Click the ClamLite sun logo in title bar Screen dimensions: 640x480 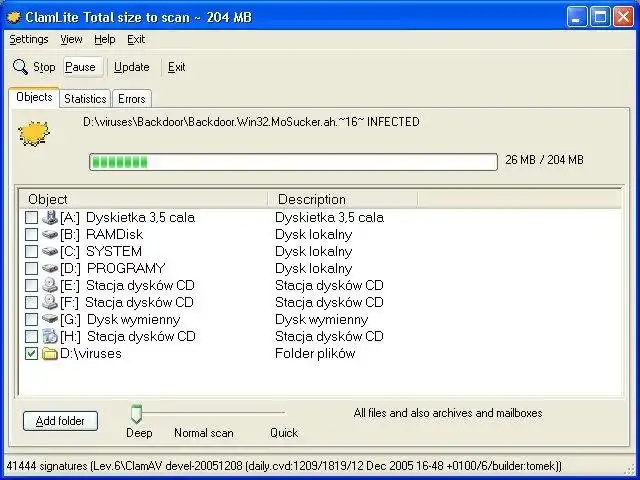point(13,17)
